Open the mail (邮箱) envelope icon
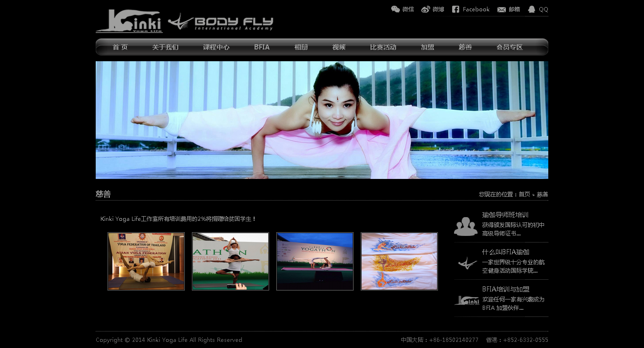The height and width of the screenshot is (348, 644). (502, 9)
